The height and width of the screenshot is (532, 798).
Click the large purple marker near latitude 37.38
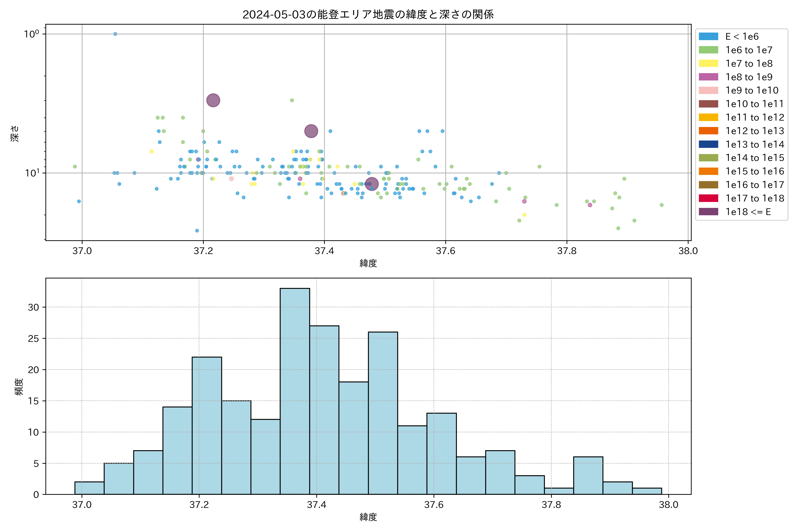click(311, 131)
